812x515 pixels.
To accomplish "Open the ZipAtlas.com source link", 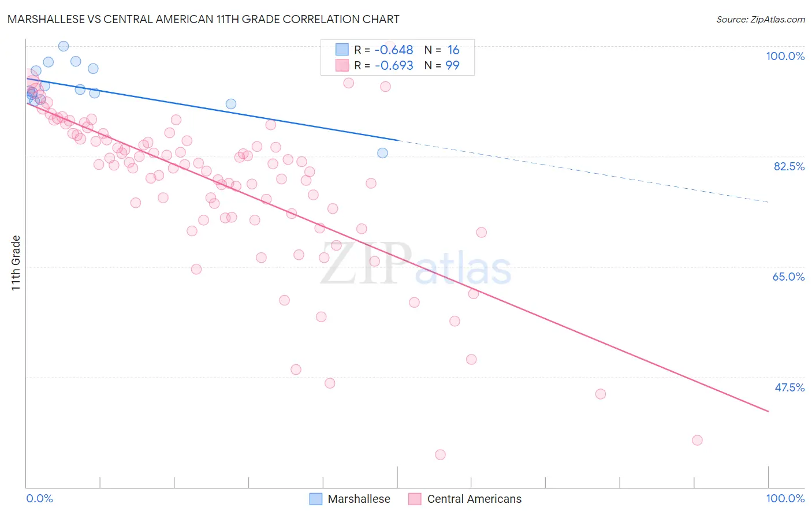I will click(x=761, y=19).
